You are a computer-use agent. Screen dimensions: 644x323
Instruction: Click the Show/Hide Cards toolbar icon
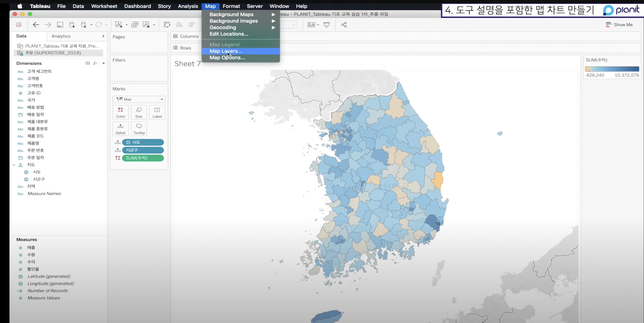click(311, 25)
